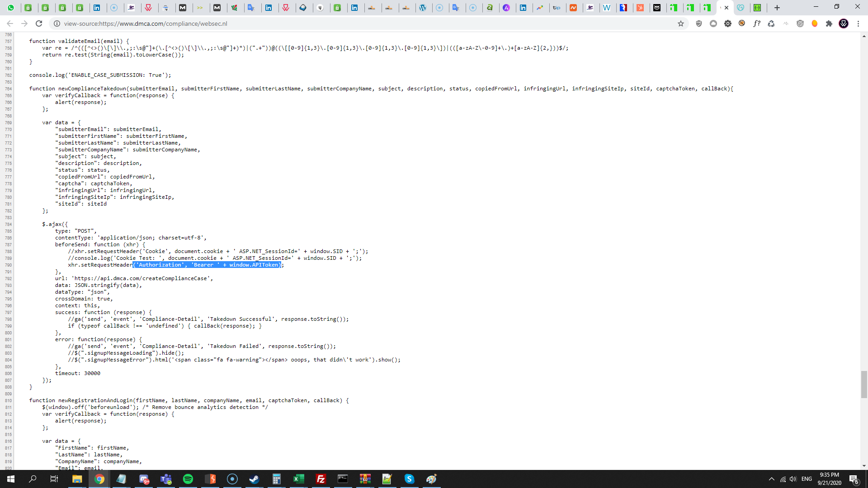Switch to the WordPress tab
The width and height of the screenshot is (868, 488).
click(x=423, y=8)
